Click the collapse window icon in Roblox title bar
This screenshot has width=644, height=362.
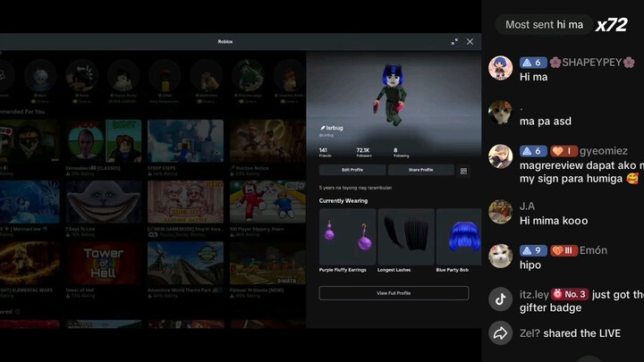pyautogui.click(x=454, y=41)
